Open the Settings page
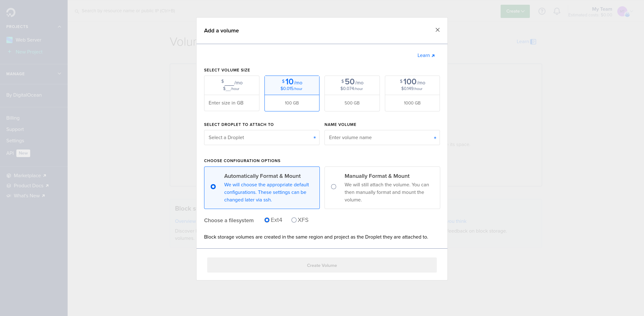 tap(15, 141)
